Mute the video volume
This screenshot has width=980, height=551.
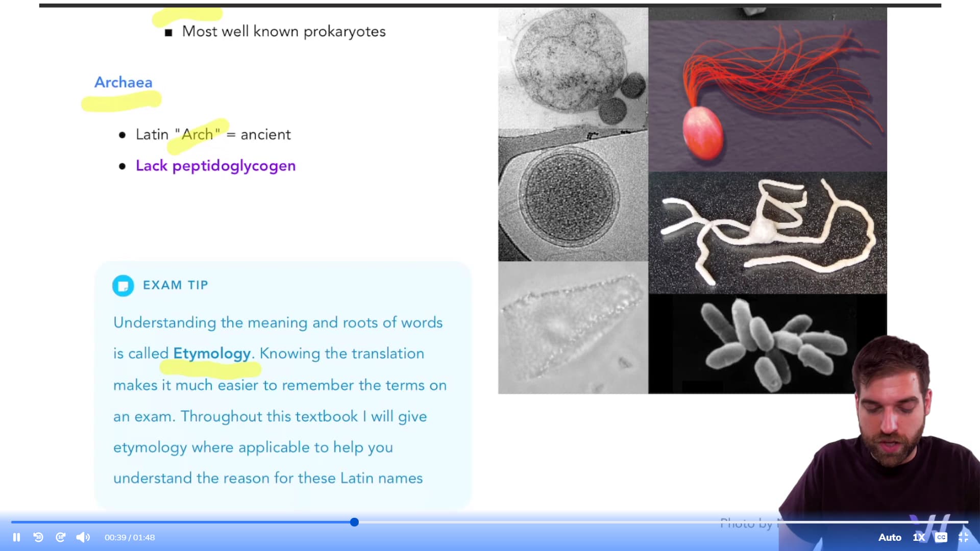click(83, 537)
